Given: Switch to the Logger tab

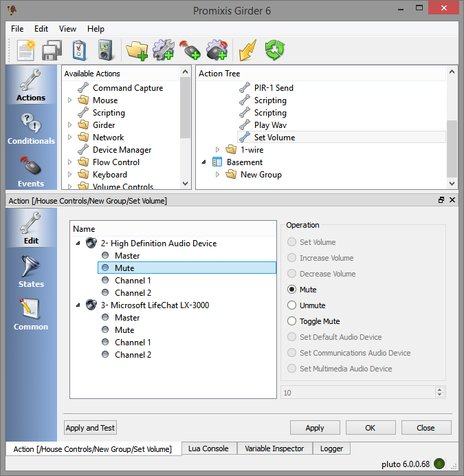Looking at the screenshot, I should coord(332,448).
